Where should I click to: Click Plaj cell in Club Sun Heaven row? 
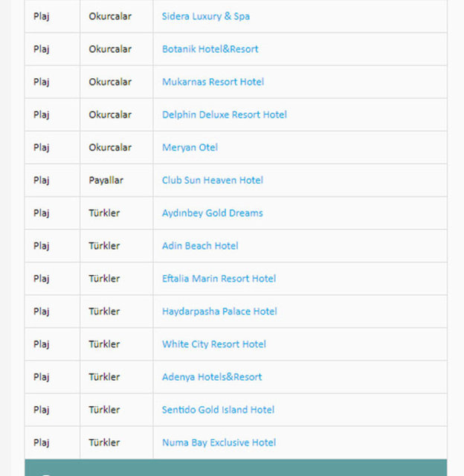coord(41,180)
